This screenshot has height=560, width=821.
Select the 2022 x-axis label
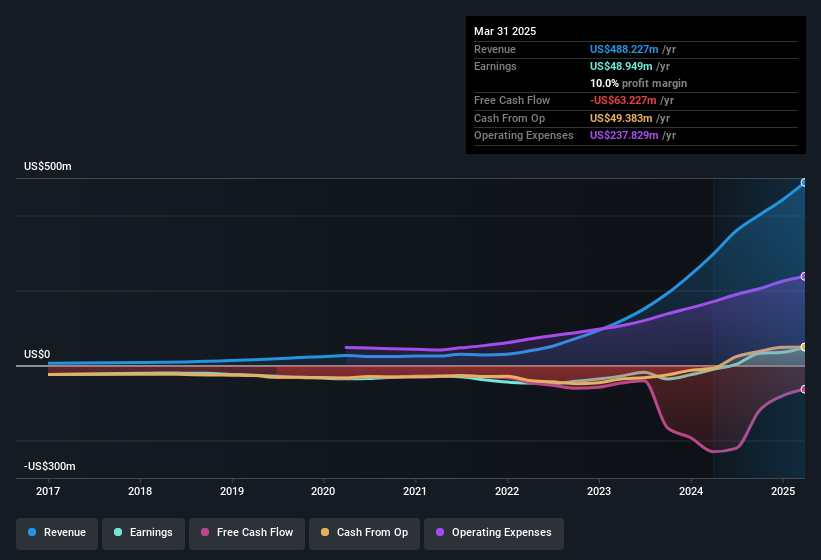507,491
